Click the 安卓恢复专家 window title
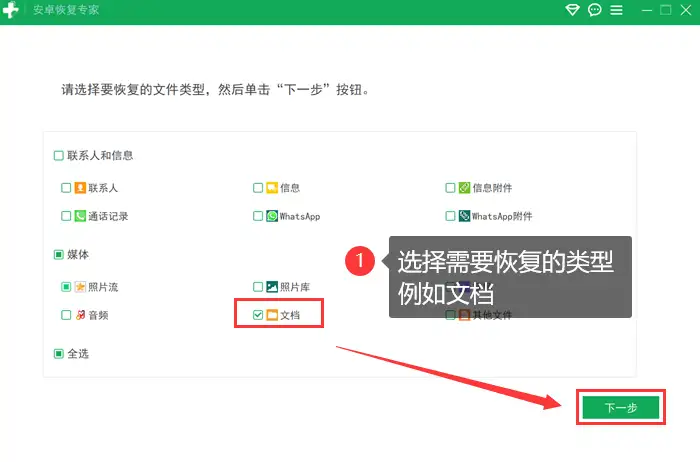700x462 pixels. coord(66,10)
